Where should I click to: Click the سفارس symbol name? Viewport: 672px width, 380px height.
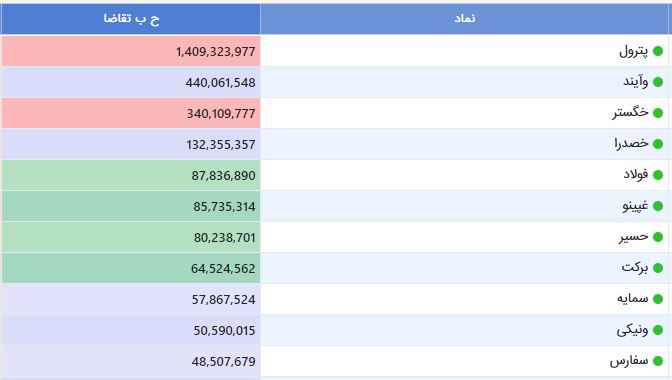(x=629, y=361)
